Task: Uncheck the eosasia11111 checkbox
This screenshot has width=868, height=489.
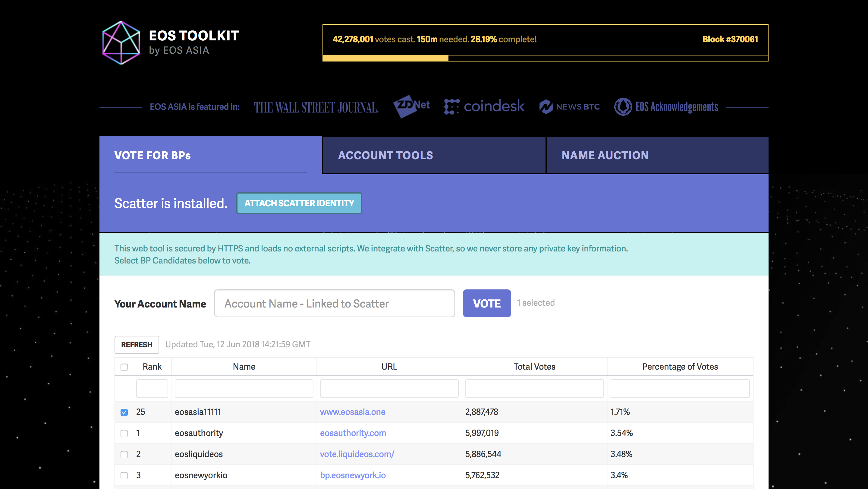Action: tap(124, 412)
